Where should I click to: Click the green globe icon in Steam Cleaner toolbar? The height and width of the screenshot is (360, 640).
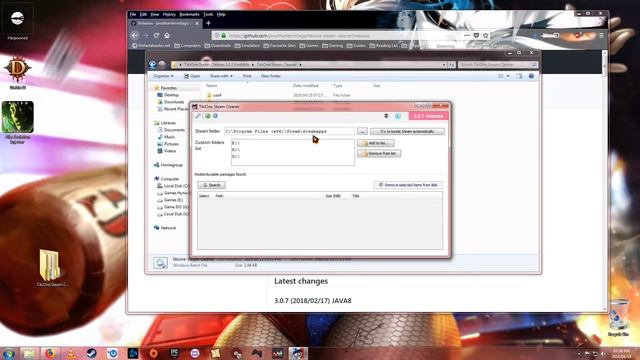(x=208, y=116)
